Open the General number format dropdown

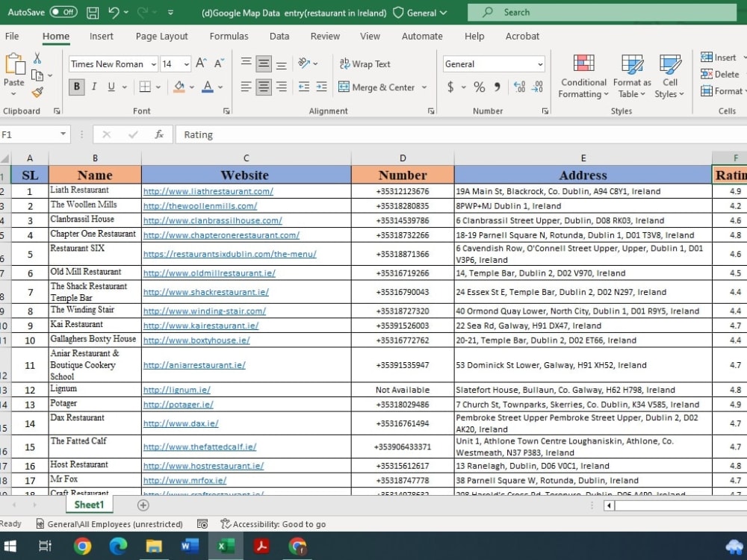pyautogui.click(x=540, y=64)
